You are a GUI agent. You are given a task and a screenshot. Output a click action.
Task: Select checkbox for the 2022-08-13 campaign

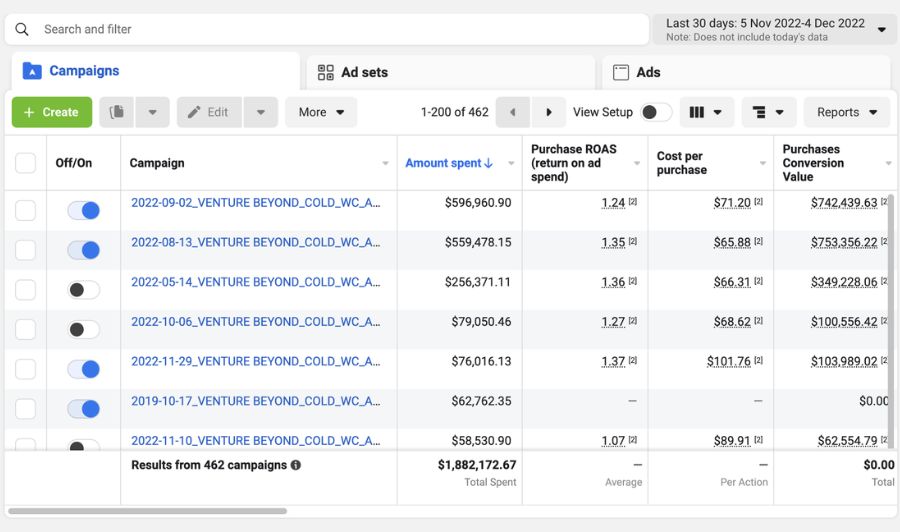pos(25,250)
